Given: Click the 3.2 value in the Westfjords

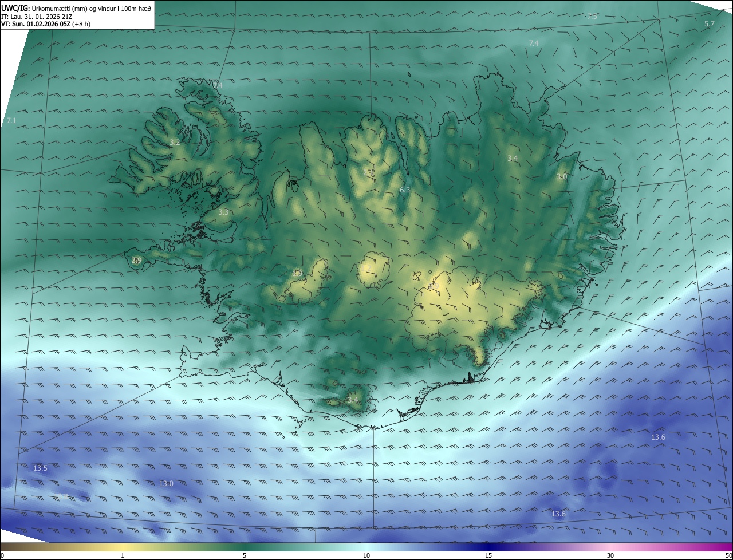Looking at the screenshot, I should pyautogui.click(x=175, y=142).
